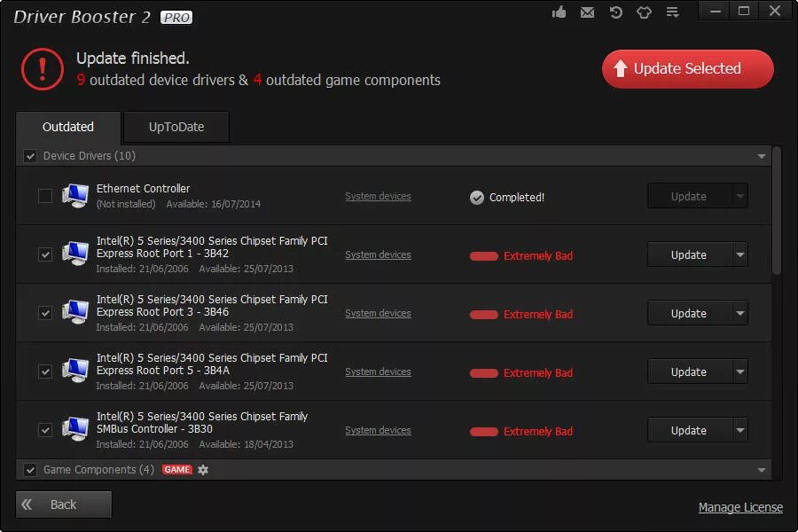
Task: Open System devices link for Root Port 3 - 3B46
Action: 378,314
